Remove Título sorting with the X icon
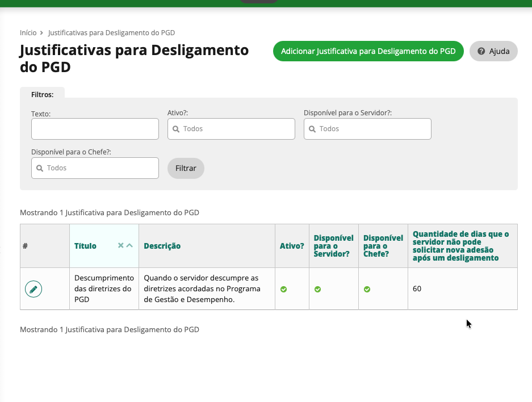532x402 pixels. (120, 246)
